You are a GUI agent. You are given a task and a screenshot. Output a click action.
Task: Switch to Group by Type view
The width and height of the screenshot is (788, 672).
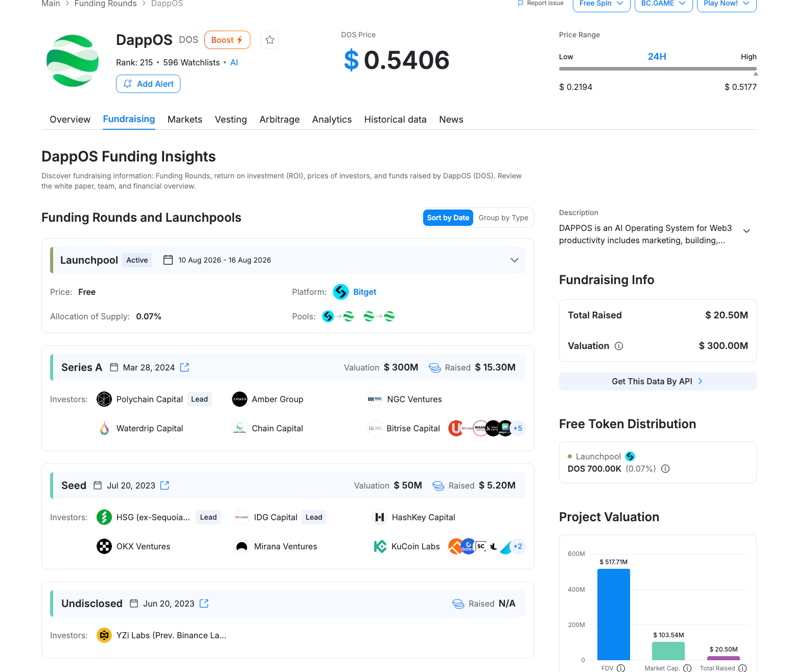[x=503, y=218]
